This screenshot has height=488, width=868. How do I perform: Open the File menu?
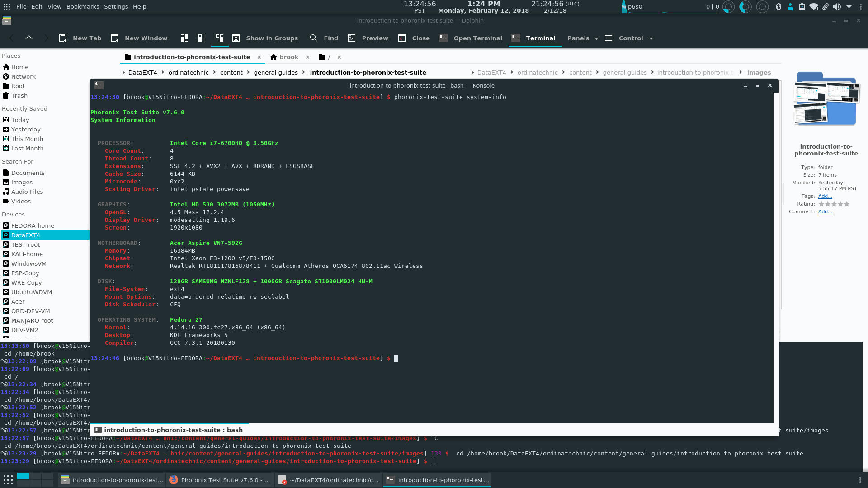point(21,6)
